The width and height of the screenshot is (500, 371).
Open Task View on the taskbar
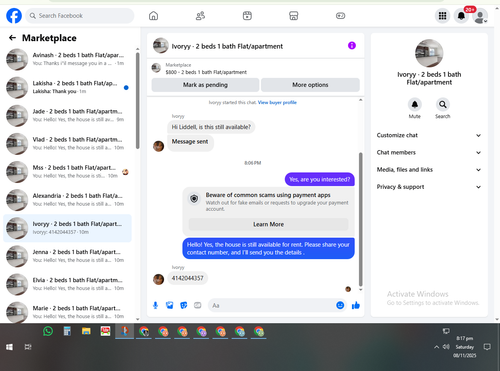pos(28,347)
